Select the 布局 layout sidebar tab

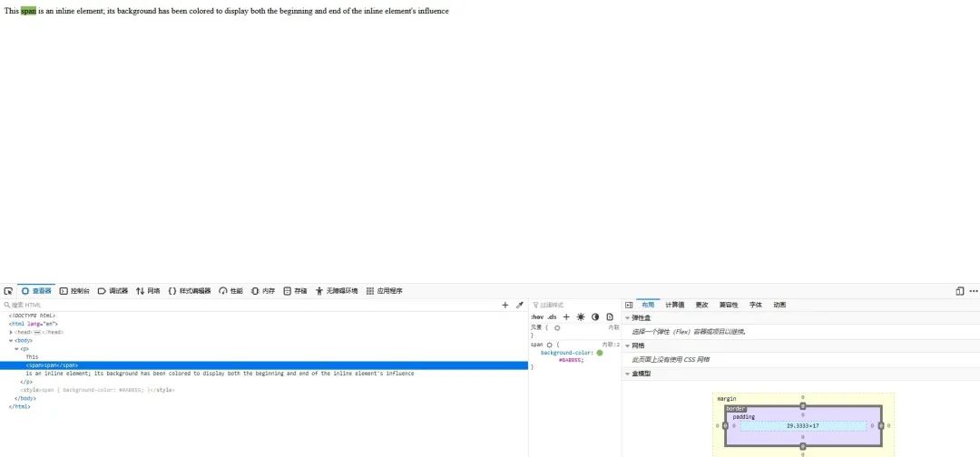click(648, 306)
